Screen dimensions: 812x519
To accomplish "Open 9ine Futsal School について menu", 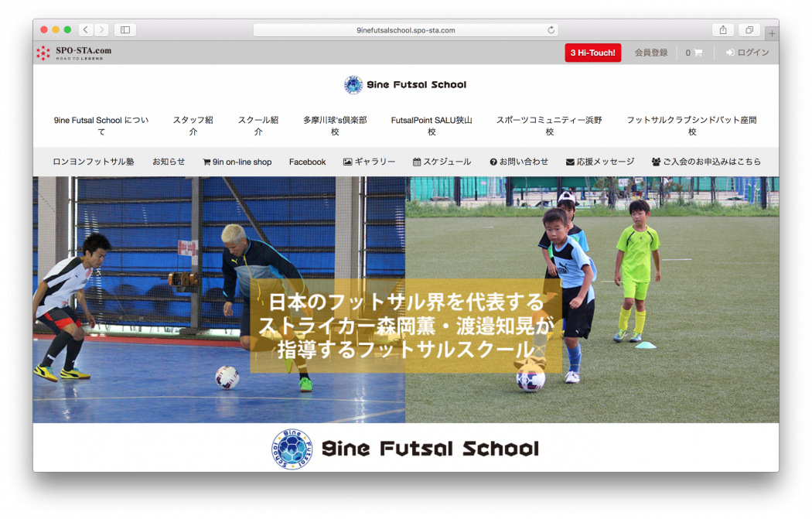I will tap(101, 126).
